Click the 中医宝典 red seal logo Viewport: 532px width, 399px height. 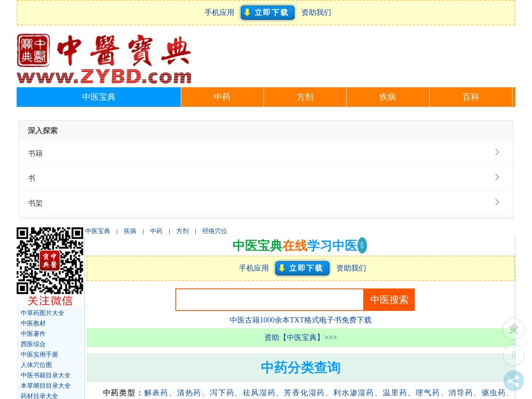coord(33,51)
